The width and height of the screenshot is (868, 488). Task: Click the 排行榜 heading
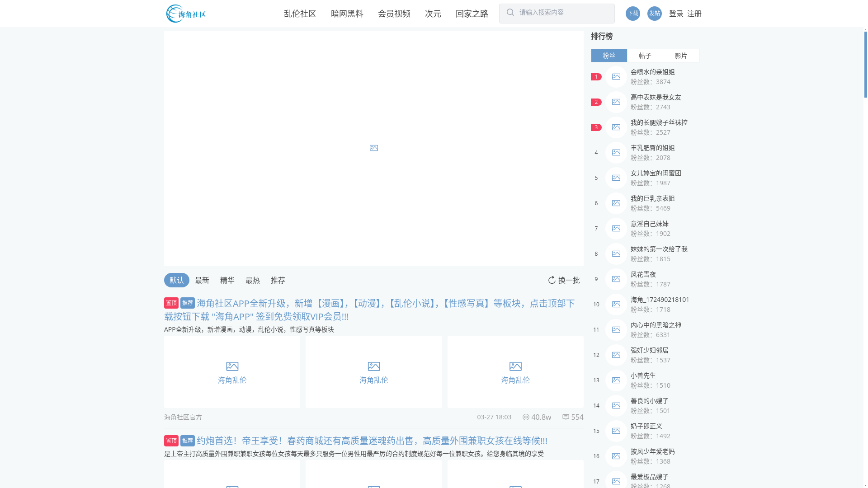pos(602,36)
